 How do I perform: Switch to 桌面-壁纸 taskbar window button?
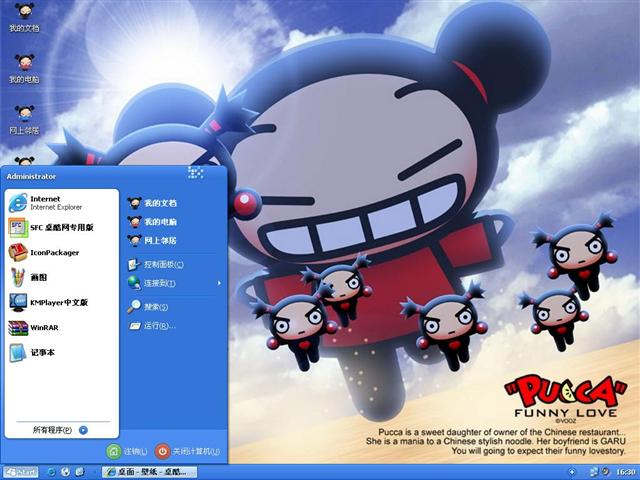[x=151, y=472]
